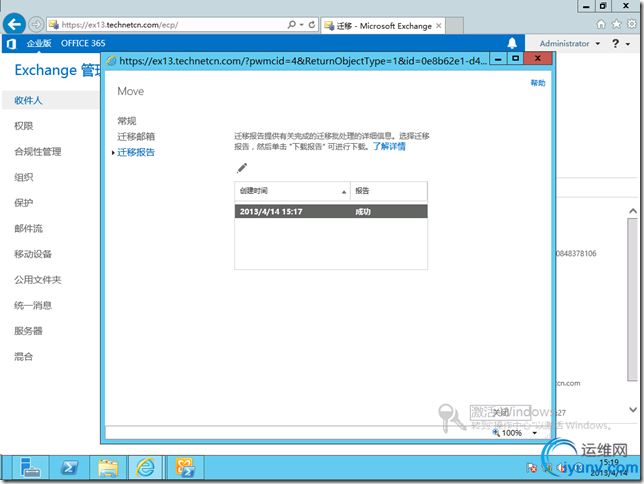The width and height of the screenshot is (644, 484).
Task: Click the vertical scrollbar thumb in details pane
Action: pos(632,300)
